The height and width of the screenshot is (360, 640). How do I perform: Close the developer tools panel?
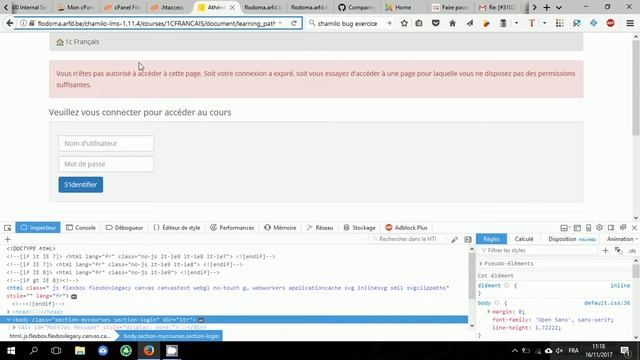634,228
